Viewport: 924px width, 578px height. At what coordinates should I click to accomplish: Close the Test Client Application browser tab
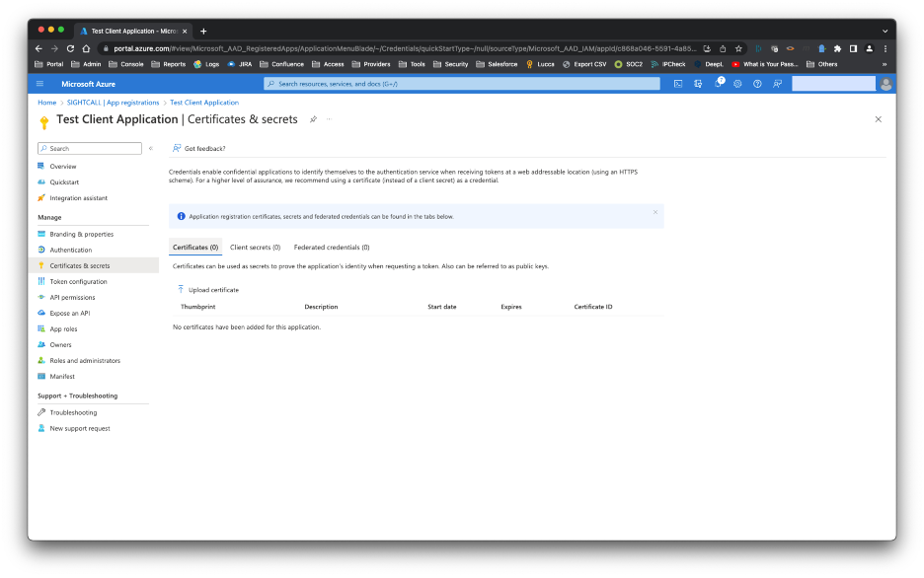click(185, 32)
